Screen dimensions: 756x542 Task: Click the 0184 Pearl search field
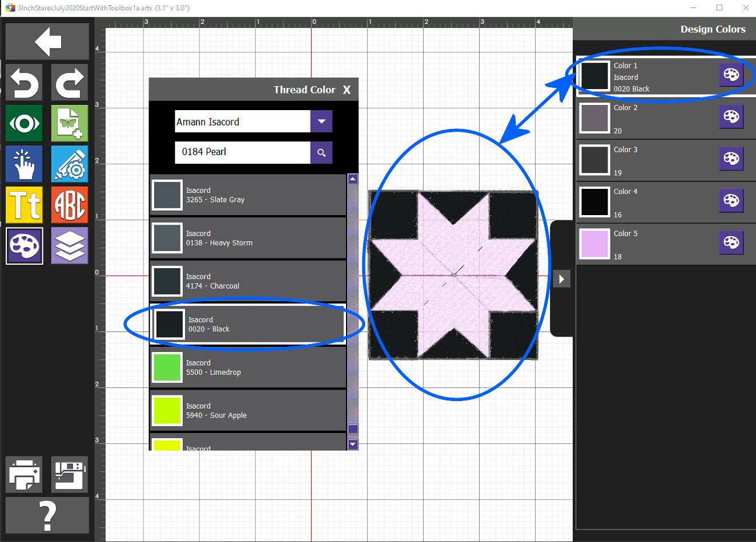tap(243, 152)
